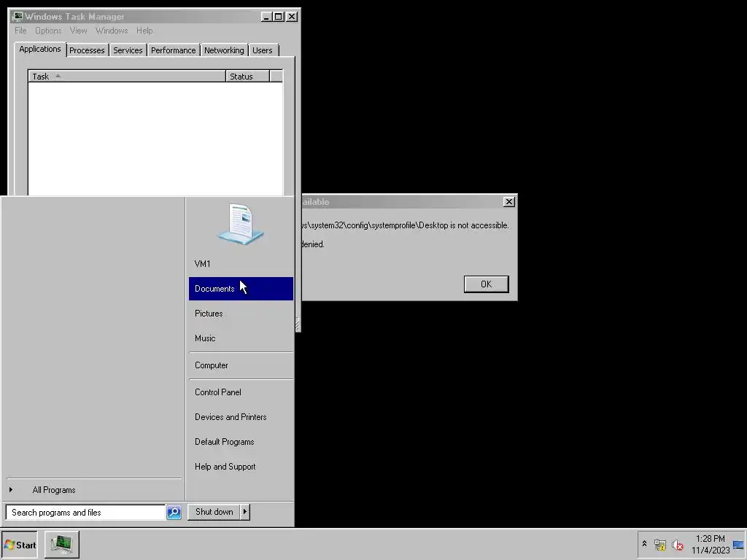This screenshot has height=560, width=747.
Task: Click the Search programs and files box
Action: [x=85, y=513]
